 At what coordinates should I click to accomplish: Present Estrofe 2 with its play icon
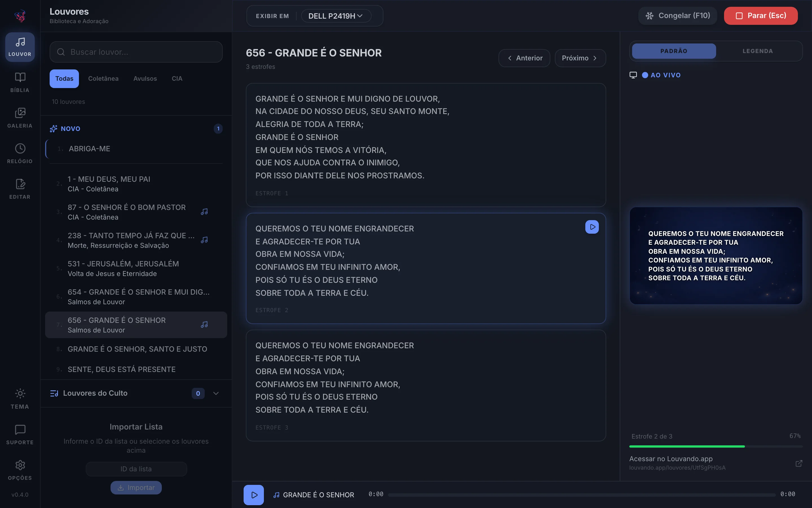coord(592,227)
